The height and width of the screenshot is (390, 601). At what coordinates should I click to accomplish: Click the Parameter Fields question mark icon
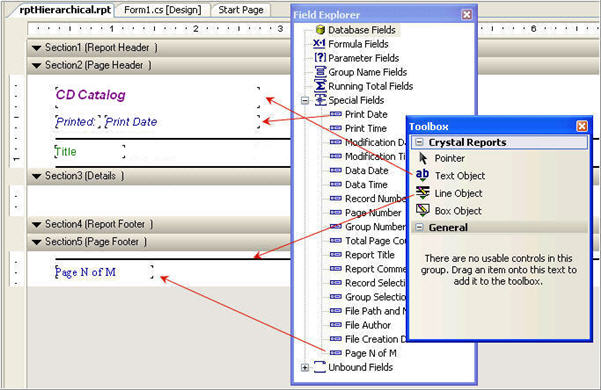(320, 58)
